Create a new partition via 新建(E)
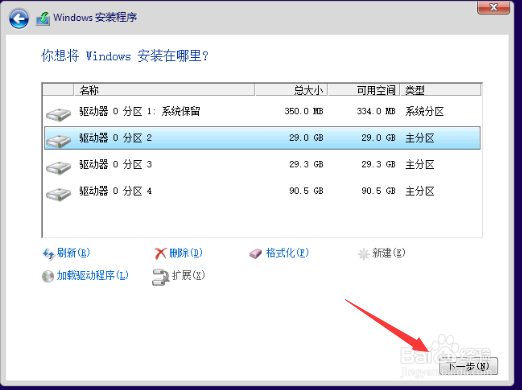Screen dimensions: 522x390 point(389,253)
